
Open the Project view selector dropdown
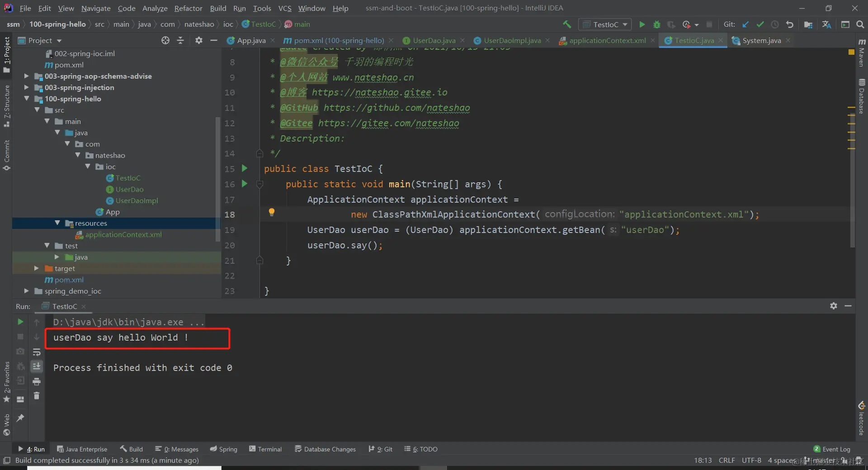(40, 40)
